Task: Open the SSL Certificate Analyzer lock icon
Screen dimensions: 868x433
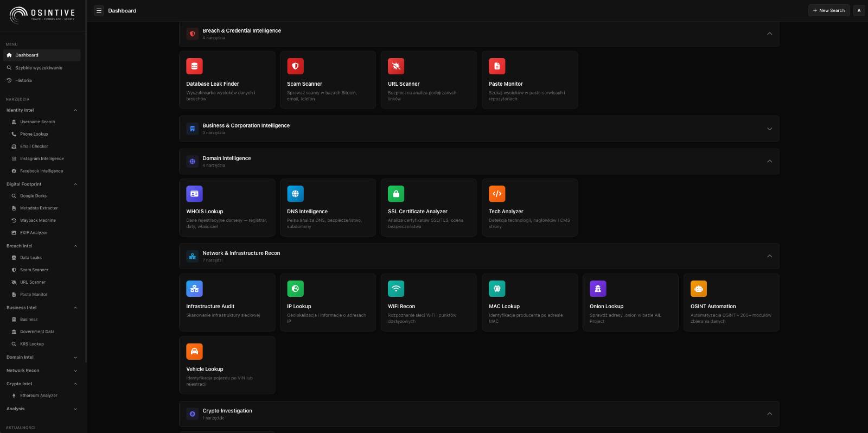Action: coord(396,194)
